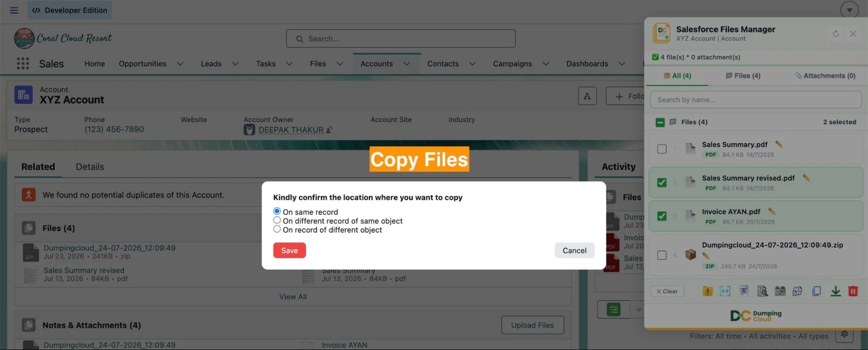The image size is (868, 350).
Task: Click the file swap arrows icon beside the copy icon
Action: tap(797, 291)
